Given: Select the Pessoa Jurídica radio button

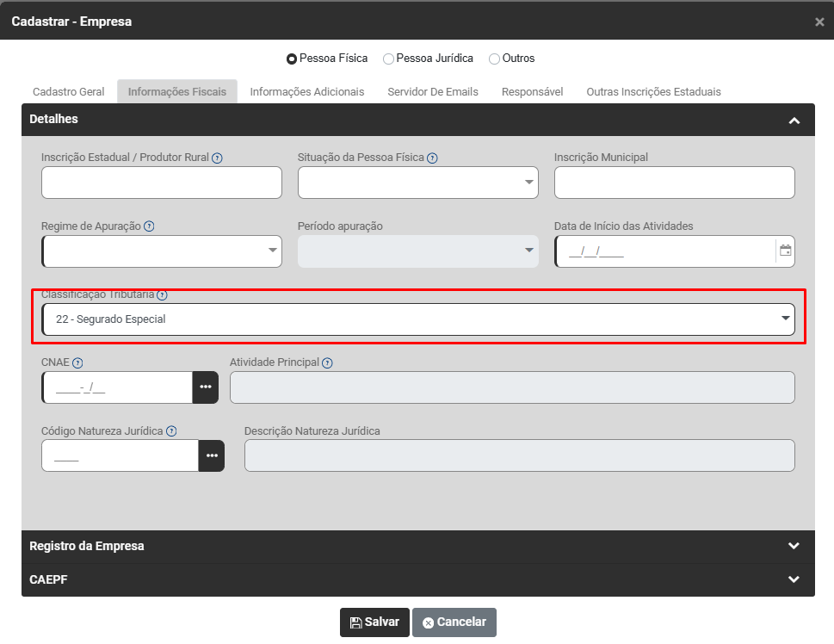Looking at the screenshot, I should [x=389, y=59].
